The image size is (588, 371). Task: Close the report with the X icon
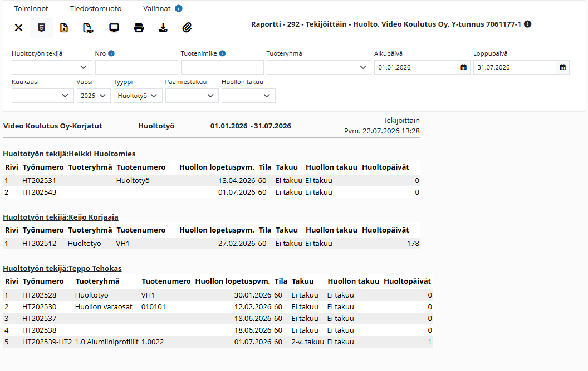pos(18,28)
